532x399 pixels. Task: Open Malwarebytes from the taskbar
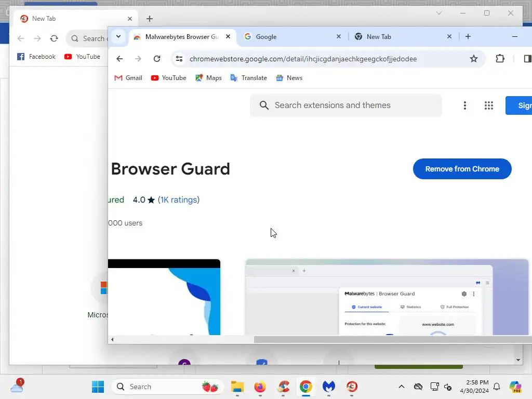pos(328,387)
